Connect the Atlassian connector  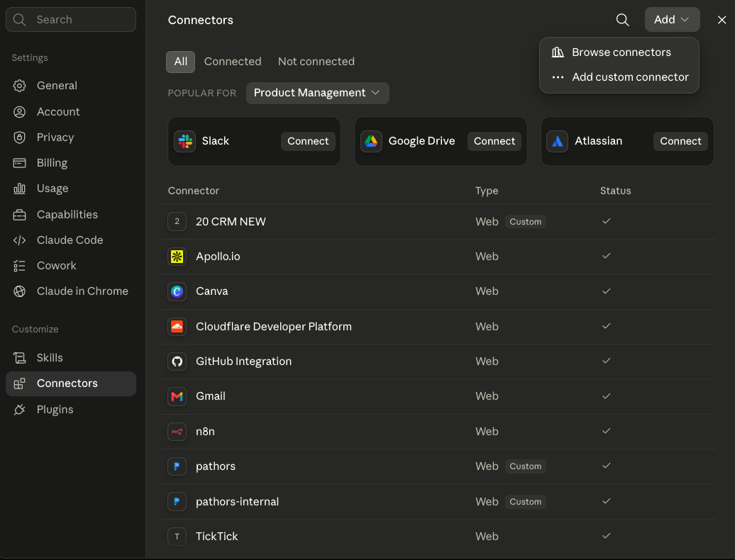tap(680, 141)
